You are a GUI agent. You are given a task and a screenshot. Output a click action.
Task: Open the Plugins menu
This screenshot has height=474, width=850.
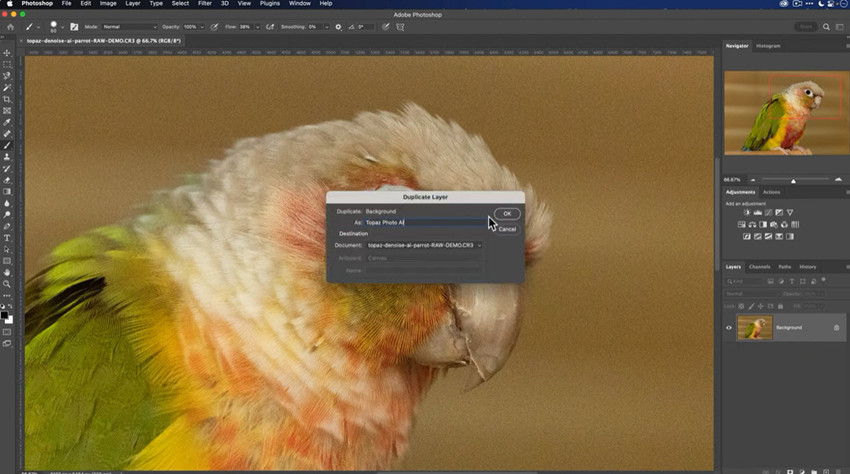coord(269,3)
